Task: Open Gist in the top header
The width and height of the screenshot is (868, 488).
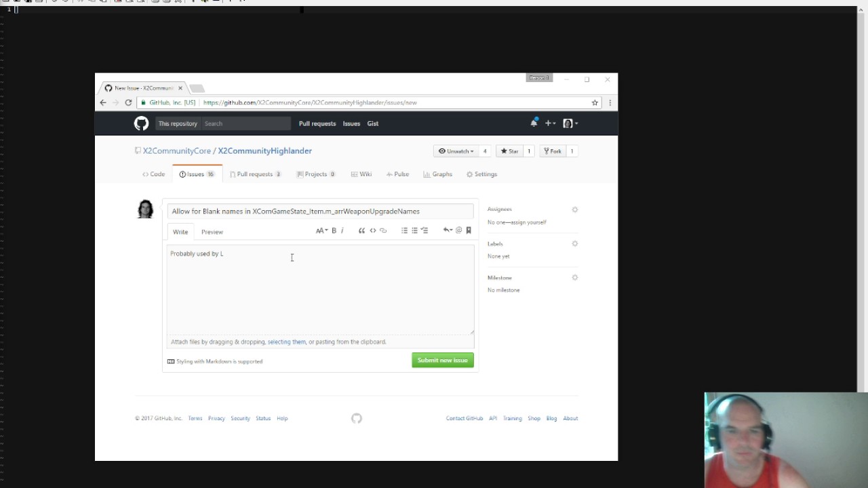Action: [x=373, y=123]
